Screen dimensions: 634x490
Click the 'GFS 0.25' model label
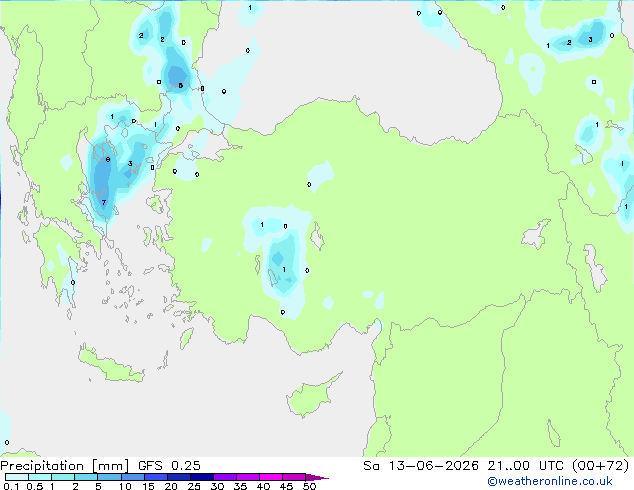(x=169, y=466)
